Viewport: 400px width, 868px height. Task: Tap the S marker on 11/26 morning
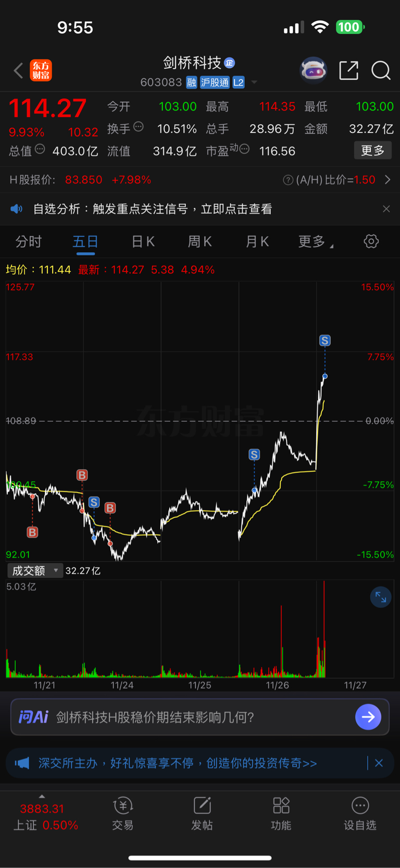click(x=254, y=455)
